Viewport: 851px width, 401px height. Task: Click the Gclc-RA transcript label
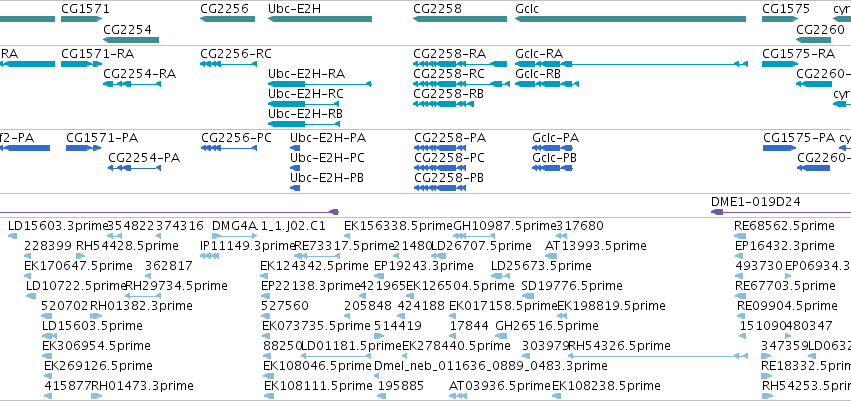point(539,54)
